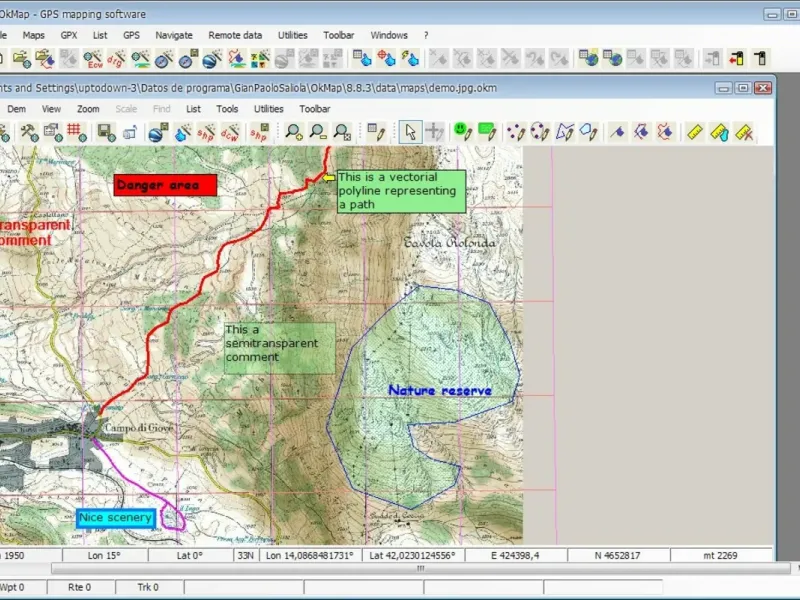This screenshot has height=600, width=800.
Task: Open the GPS menu in main menubar
Action: pos(131,35)
